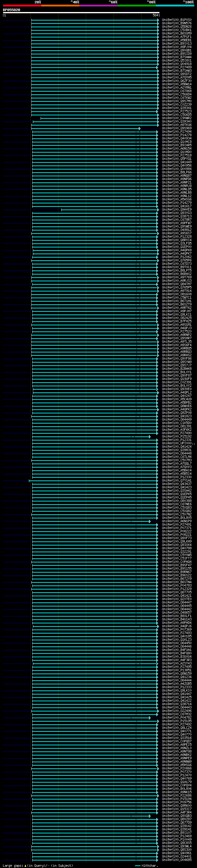Select label UniRef100_A9TKU6
This screenshot has width=197, height=868.
pyautogui.click(x=176, y=125)
